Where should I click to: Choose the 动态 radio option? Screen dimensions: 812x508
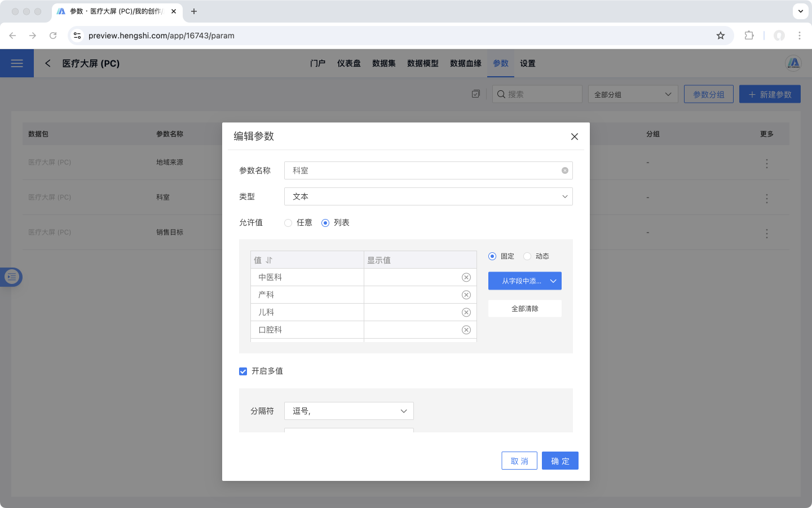pyautogui.click(x=527, y=256)
